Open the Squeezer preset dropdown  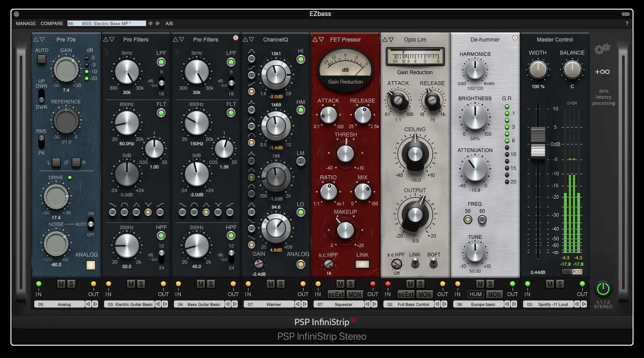(339, 304)
